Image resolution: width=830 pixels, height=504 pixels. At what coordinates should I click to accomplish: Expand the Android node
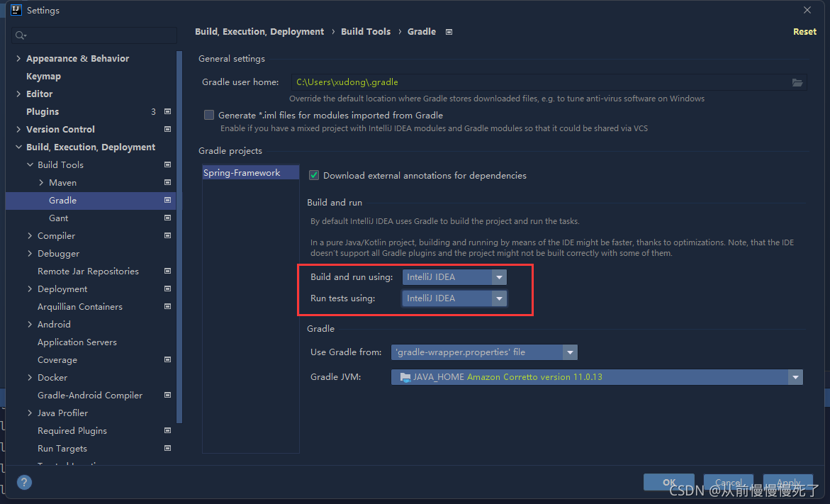click(x=30, y=325)
